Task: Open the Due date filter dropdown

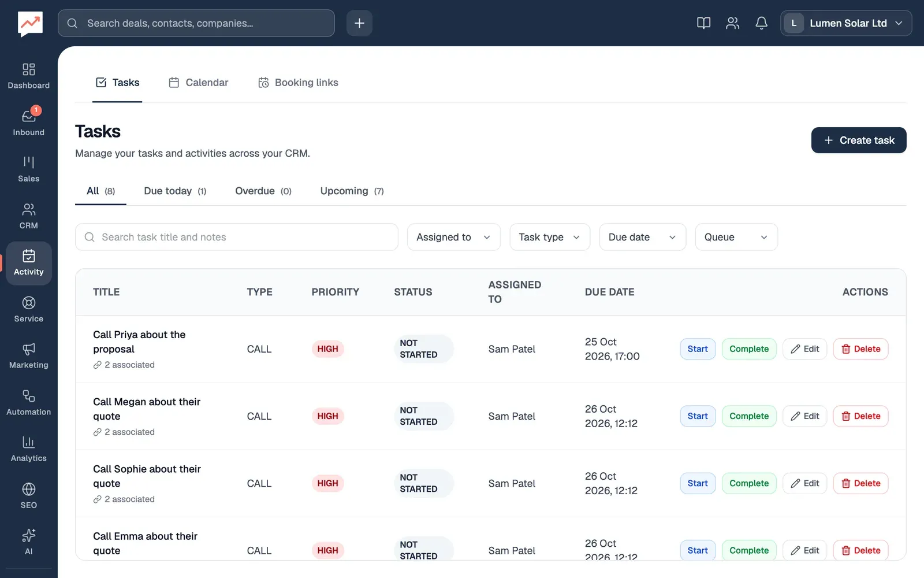Action: coord(643,237)
